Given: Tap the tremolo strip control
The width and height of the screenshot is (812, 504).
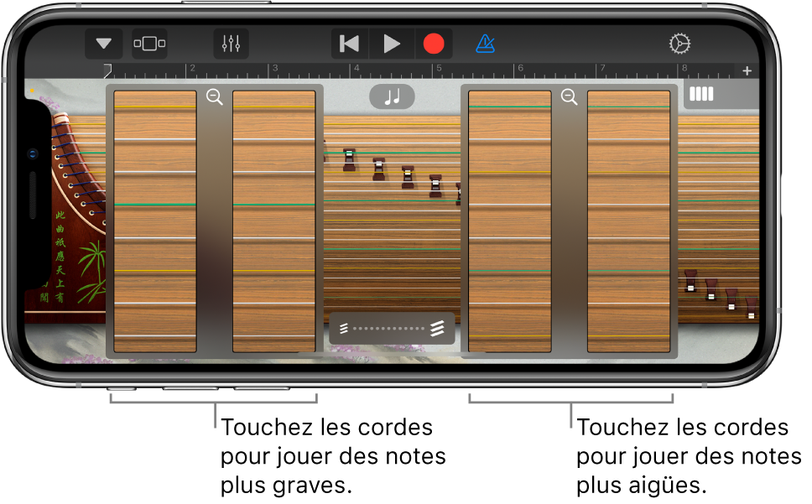Looking at the screenshot, I should click(x=392, y=328).
